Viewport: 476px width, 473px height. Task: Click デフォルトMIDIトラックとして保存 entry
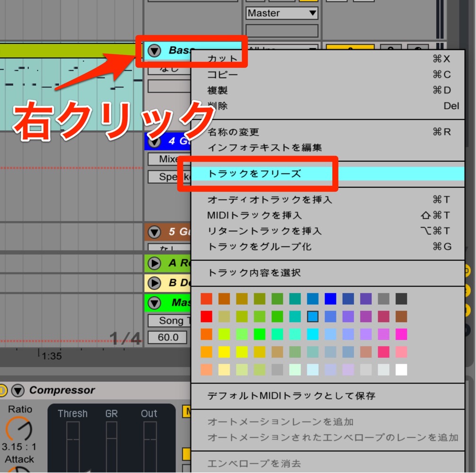328,396
